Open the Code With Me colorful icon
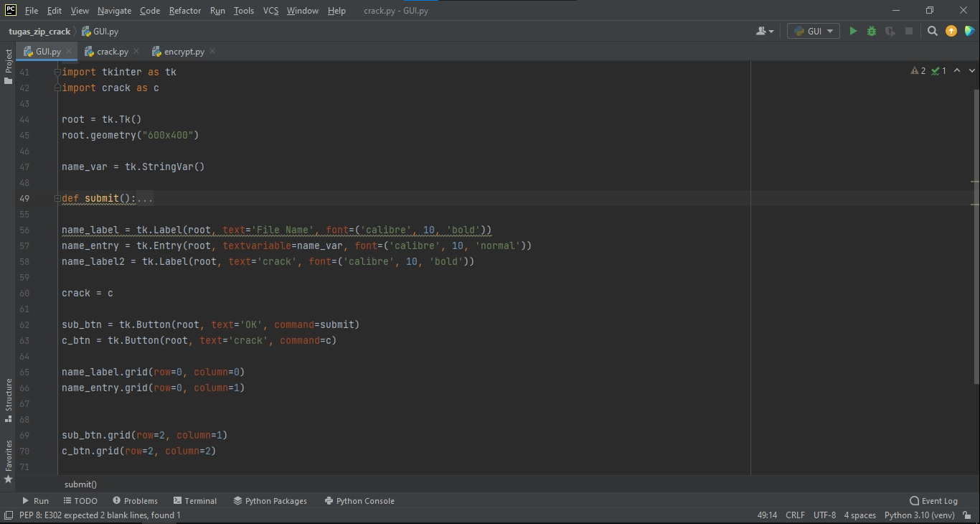The width and height of the screenshot is (980, 524). tap(970, 31)
